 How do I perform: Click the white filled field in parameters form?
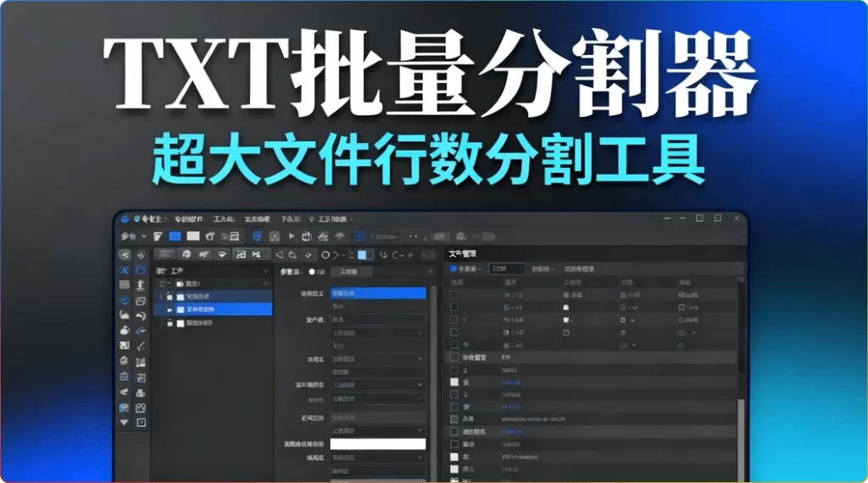tap(378, 444)
